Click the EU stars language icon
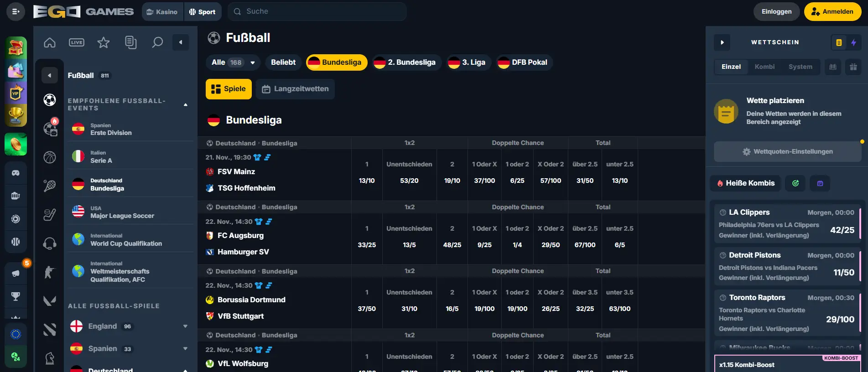Viewport: 868px width, 372px height. (16, 334)
